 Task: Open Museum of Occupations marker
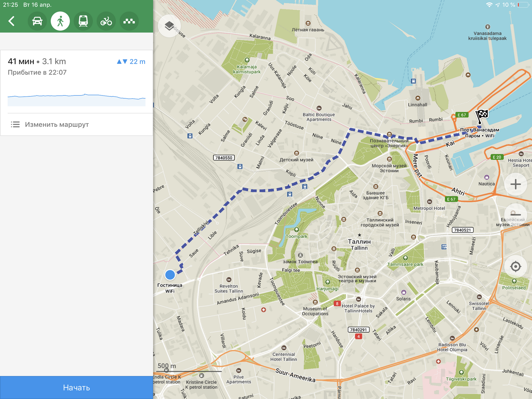(x=315, y=302)
